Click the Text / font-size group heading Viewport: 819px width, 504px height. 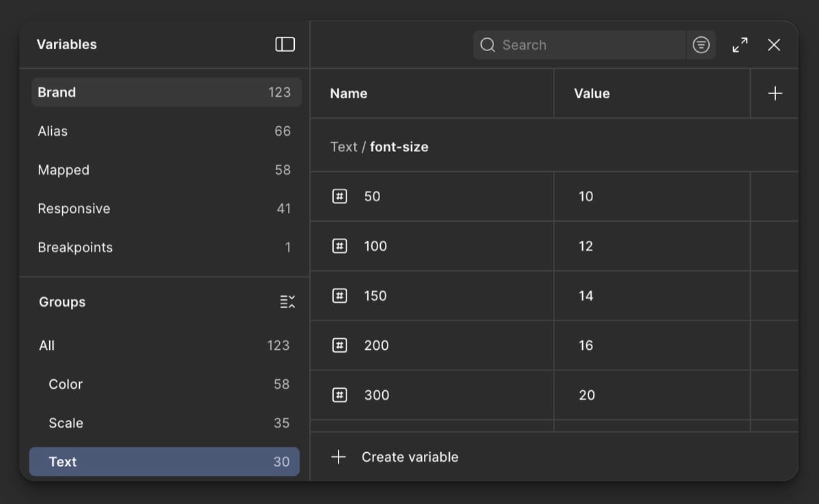[x=379, y=147]
